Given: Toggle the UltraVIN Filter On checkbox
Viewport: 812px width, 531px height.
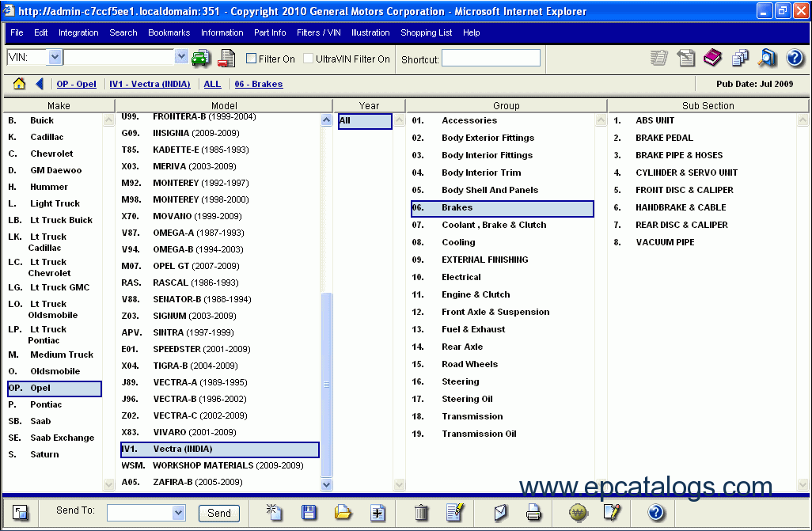Looking at the screenshot, I should [x=308, y=59].
